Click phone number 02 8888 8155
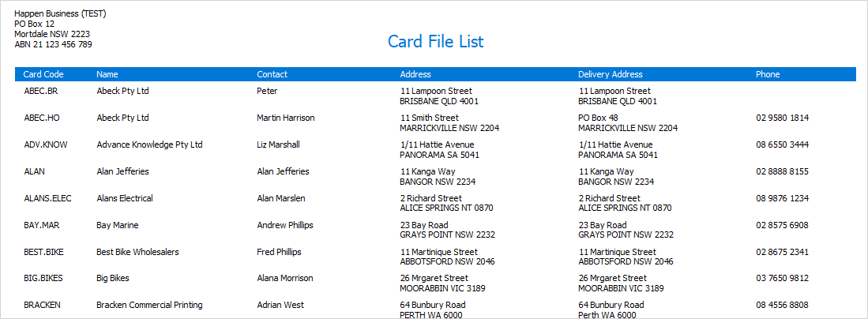This screenshot has height=319, width=868. coord(782,171)
